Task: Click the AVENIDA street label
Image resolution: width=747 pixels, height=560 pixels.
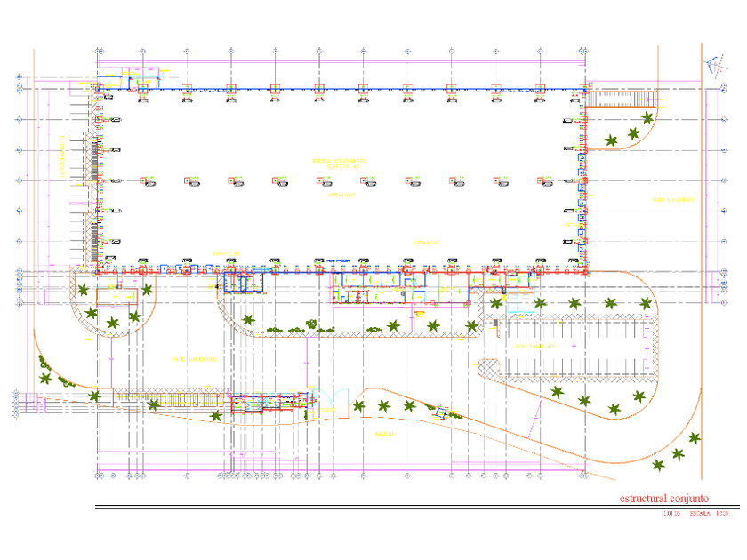Action: (x=384, y=434)
